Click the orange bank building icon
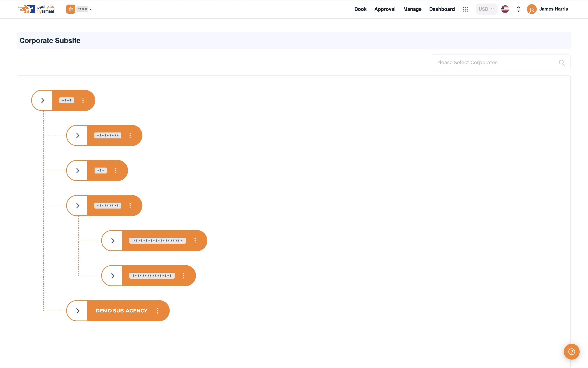The image size is (588, 368). click(x=71, y=9)
